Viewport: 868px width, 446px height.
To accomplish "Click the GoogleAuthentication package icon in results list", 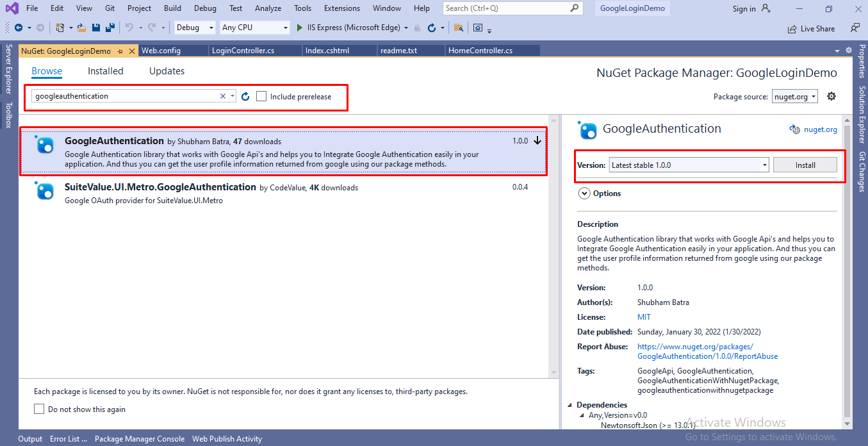I will [x=45, y=145].
